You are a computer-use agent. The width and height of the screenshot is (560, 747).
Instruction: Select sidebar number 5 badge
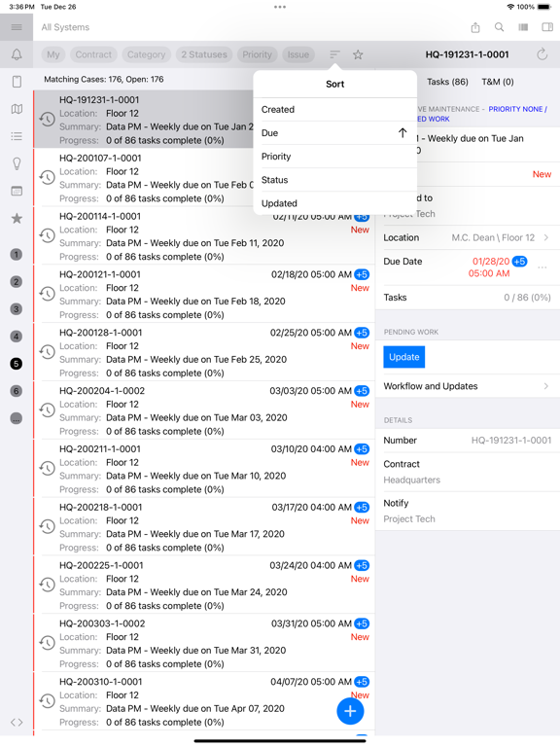pyautogui.click(x=17, y=364)
